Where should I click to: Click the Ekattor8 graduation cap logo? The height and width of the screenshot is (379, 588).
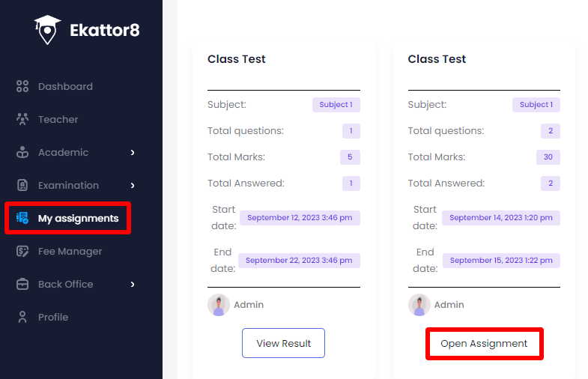pos(47,29)
